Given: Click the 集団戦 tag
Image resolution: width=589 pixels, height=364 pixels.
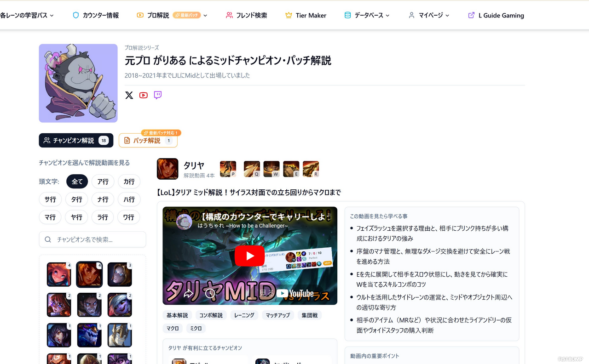Looking at the screenshot, I should (x=309, y=315).
